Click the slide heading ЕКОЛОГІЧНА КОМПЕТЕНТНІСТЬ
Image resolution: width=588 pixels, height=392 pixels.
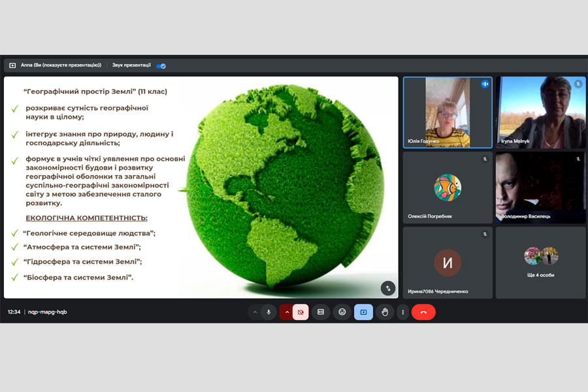click(86, 218)
